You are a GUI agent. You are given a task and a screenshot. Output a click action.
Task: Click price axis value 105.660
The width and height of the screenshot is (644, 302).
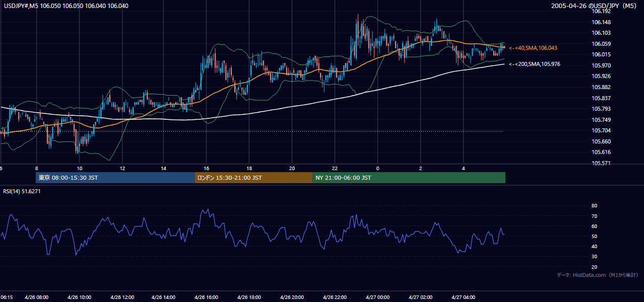601,141
